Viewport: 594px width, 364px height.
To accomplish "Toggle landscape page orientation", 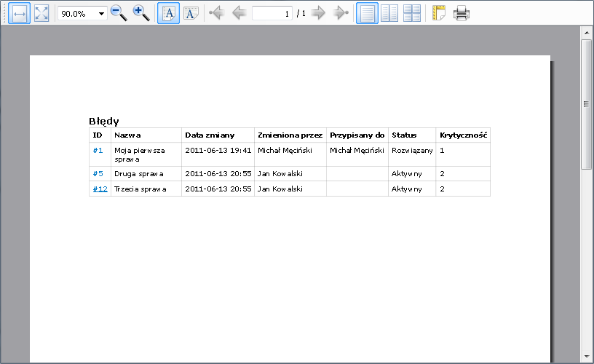I will (x=191, y=13).
